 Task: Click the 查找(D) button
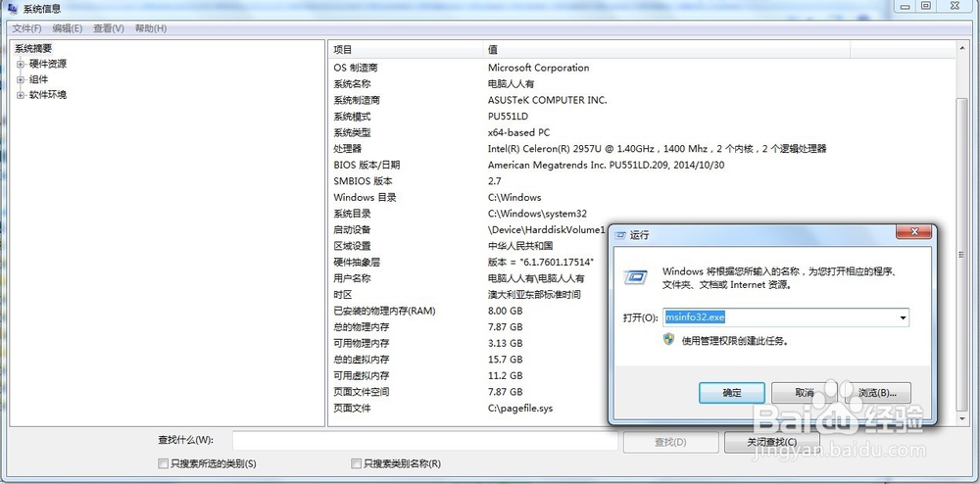[670, 442]
